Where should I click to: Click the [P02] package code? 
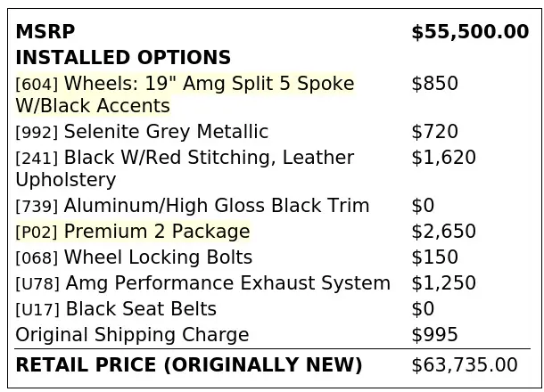click(37, 232)
